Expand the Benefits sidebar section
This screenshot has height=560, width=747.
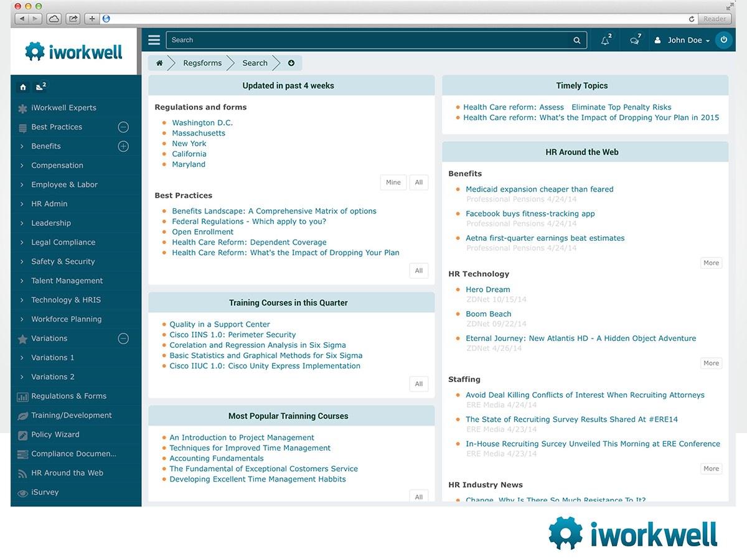point(123,146)
